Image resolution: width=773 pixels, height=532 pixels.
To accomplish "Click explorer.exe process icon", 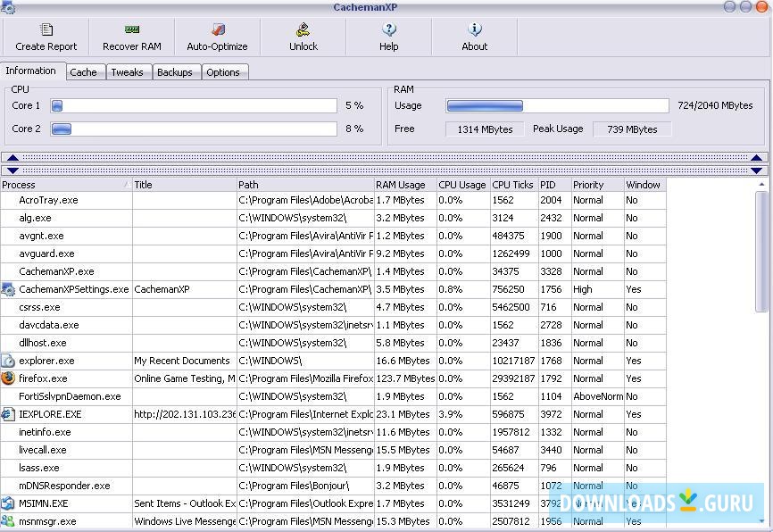I will 8,361.
